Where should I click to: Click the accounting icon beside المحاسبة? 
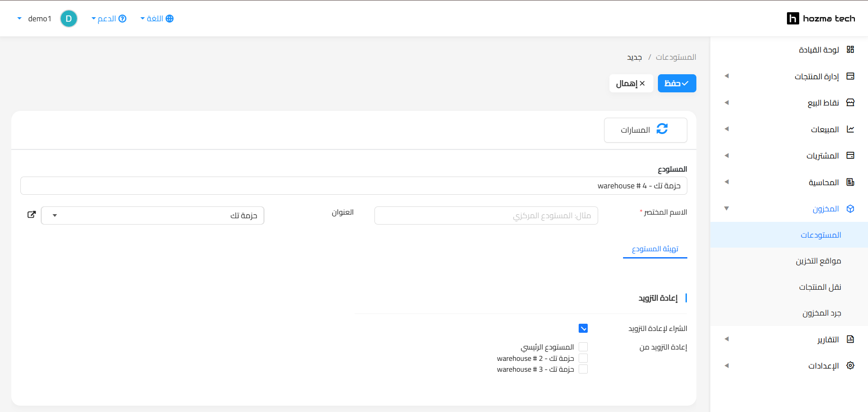coord(850,182)
